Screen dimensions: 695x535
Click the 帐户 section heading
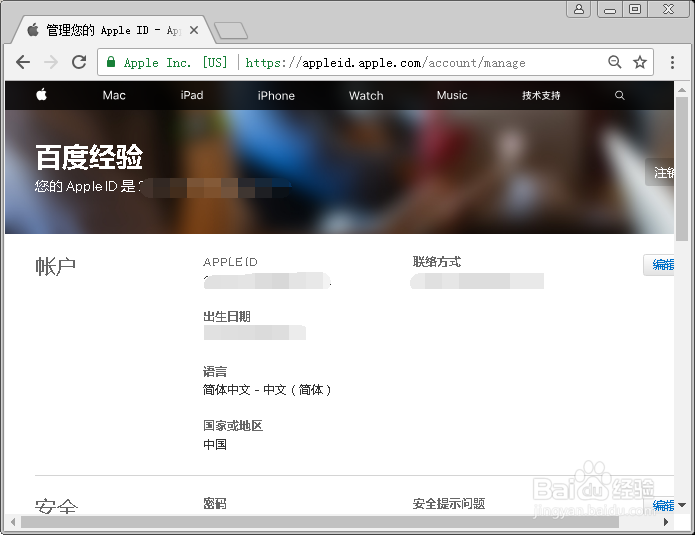(x=55, y=266)
